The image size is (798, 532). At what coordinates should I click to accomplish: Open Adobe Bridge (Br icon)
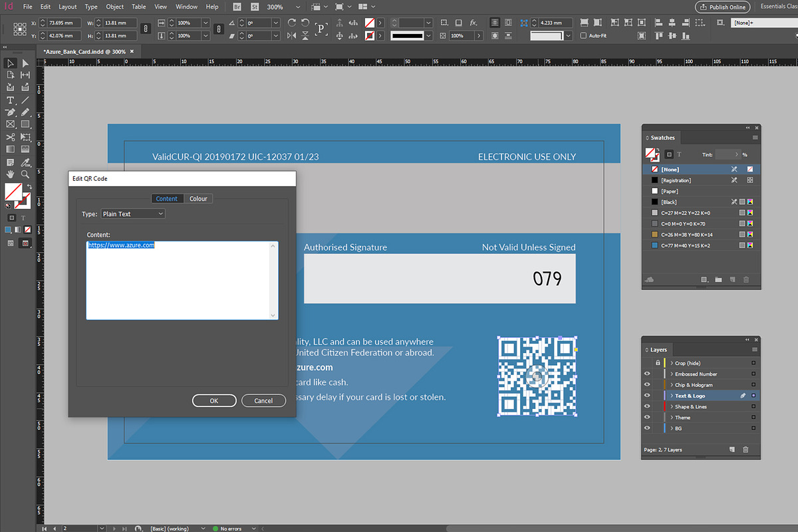point(238,7)
